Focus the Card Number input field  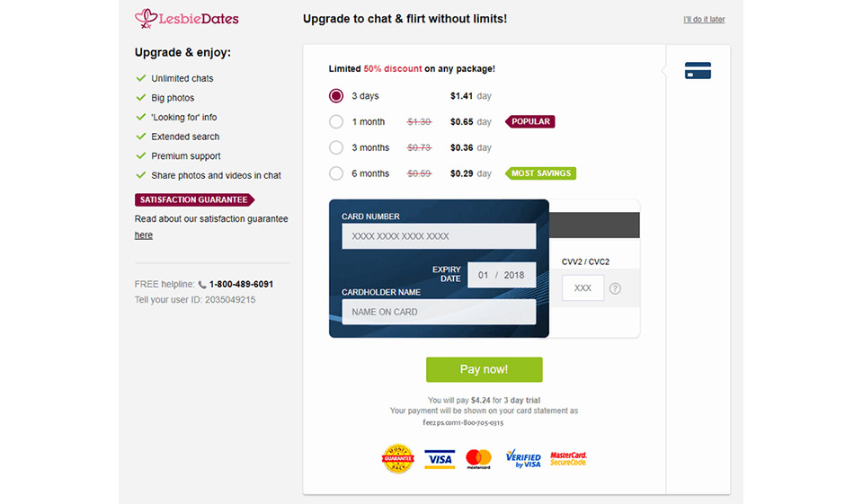click(x=439, y=236)
